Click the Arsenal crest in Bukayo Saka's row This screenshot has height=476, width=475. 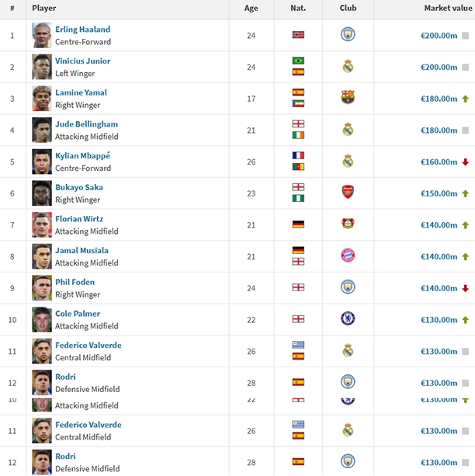pyautogui.click(x=348, y=192)
